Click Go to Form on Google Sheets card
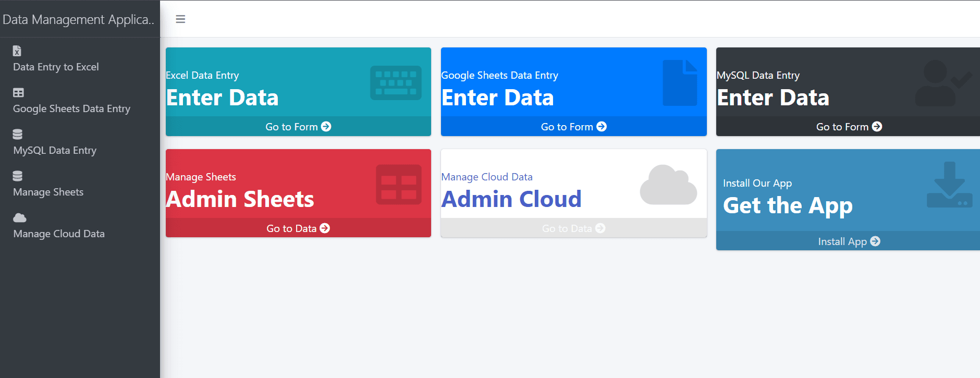 (x=573, y=127)
